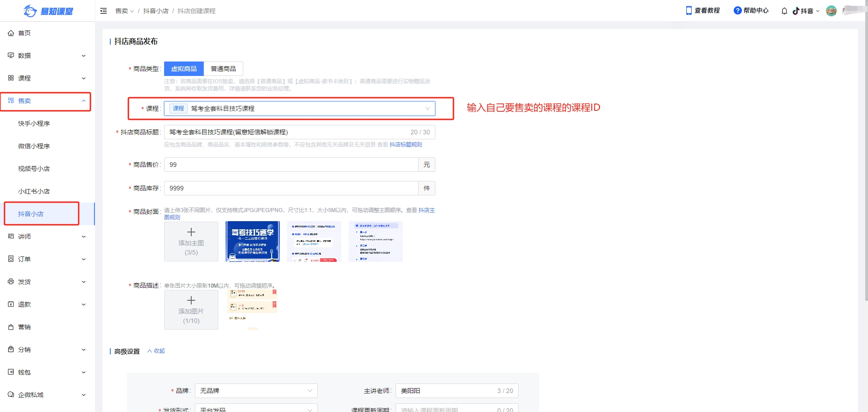Click the 营销 bag icon in sidebar
Image resolution: width=868 pixels, height=412 pixels.
pyautogui.click(x=11, y=327)
